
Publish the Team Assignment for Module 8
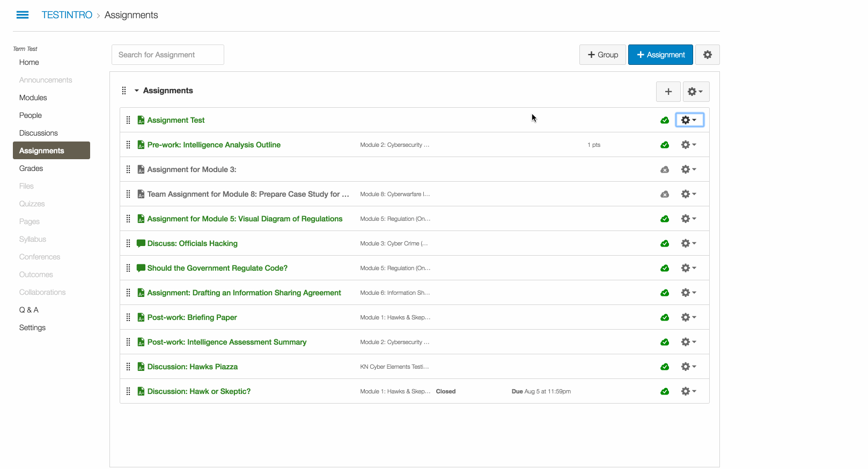point(665,194)
